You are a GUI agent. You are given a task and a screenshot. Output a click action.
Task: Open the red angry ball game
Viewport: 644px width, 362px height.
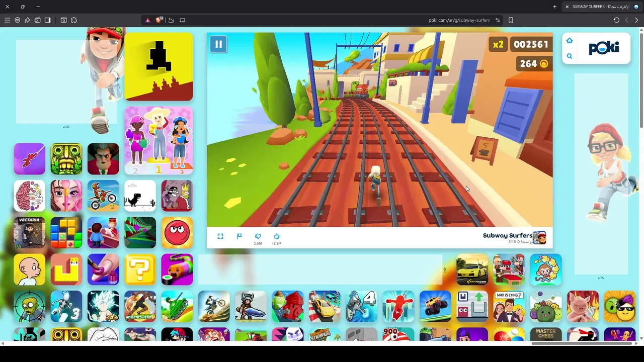(177, 233)
